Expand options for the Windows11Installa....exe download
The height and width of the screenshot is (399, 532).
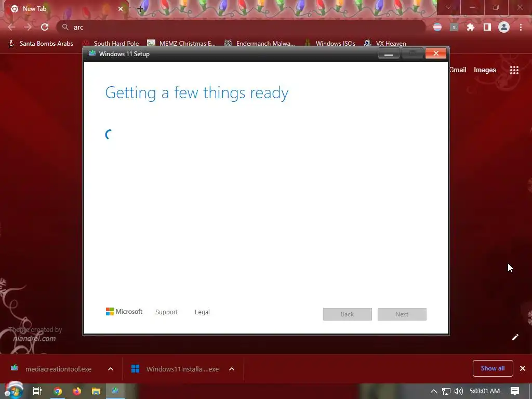[232, 369]
